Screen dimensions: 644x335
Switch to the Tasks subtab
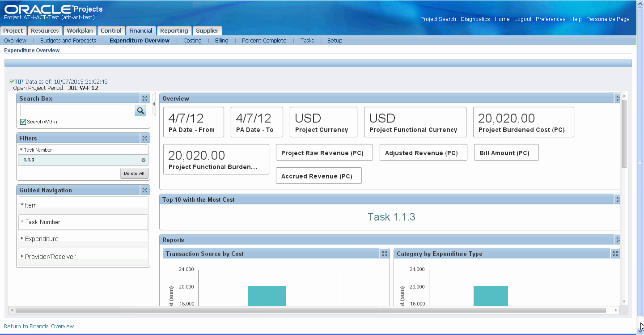(307, 40)
